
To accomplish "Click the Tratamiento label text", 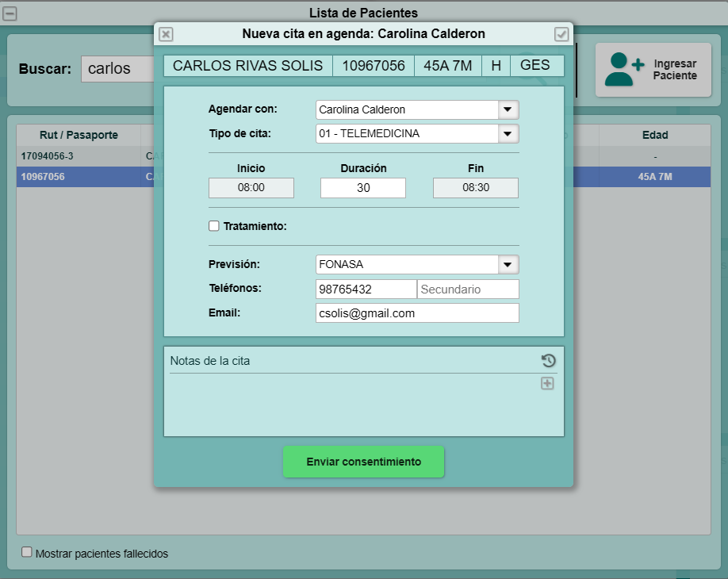I will [255, 226].
